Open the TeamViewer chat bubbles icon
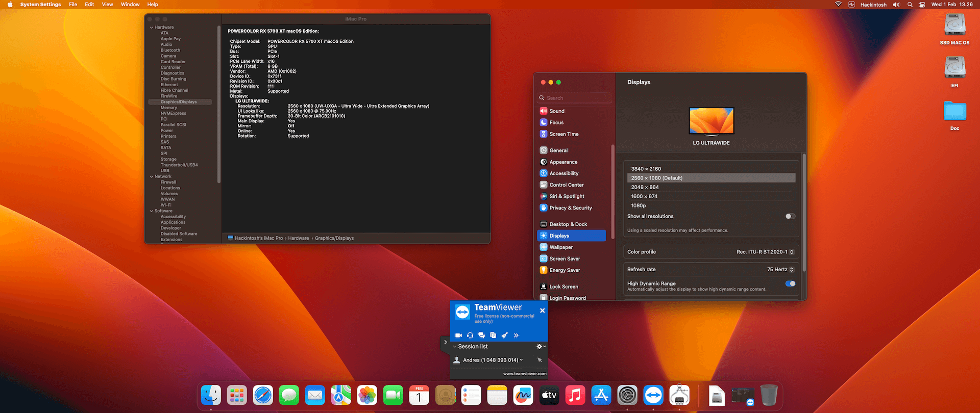Image resolution: width=980 pixels, height=413 pixels. coord(481,335)
